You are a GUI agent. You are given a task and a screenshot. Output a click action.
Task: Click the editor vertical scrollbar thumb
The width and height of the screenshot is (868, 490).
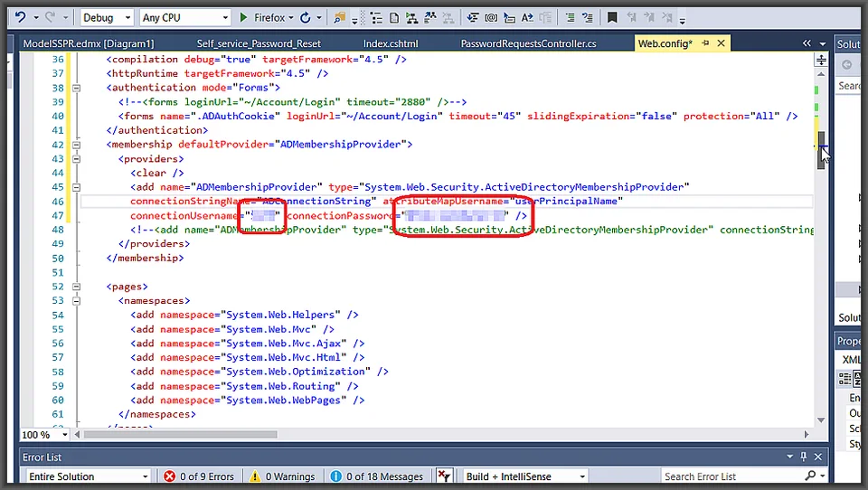[x=821, y=150]
